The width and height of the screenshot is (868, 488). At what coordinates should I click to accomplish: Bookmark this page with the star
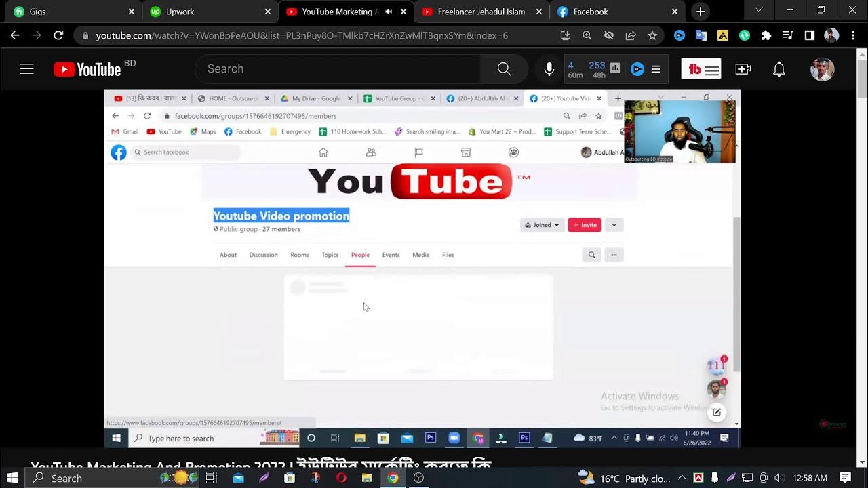[652, 35]
